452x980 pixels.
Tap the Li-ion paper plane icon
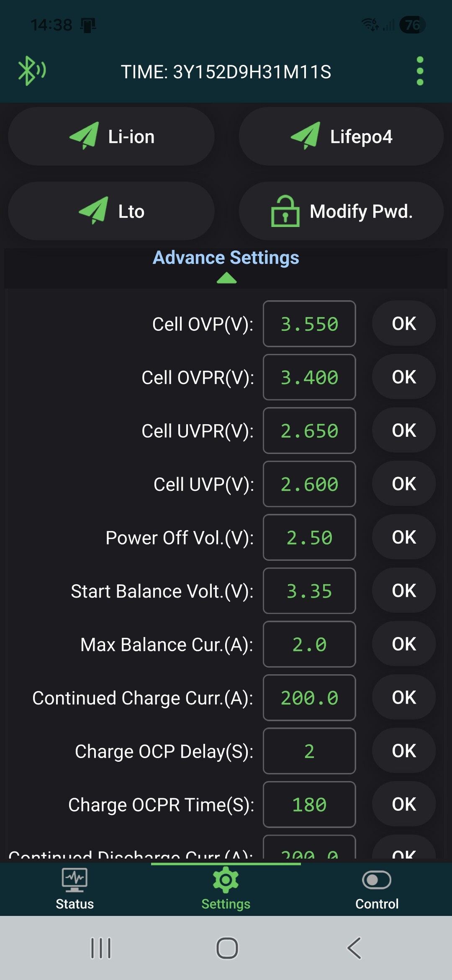click(85, 136)
